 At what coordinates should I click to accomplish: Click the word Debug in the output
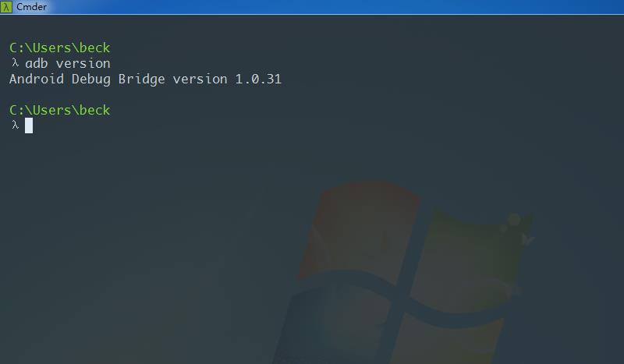point(91,80)
